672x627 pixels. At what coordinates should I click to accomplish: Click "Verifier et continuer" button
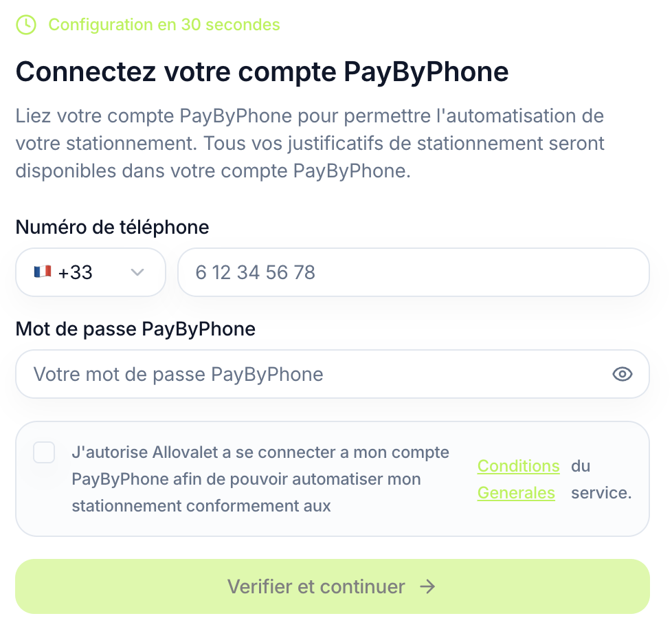point(316,586)
